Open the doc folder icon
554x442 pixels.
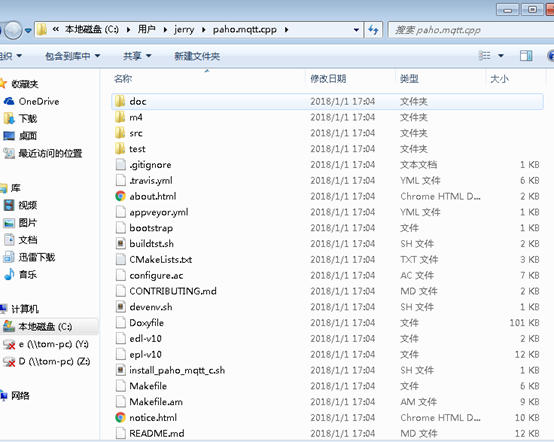[x=120, y=101]
